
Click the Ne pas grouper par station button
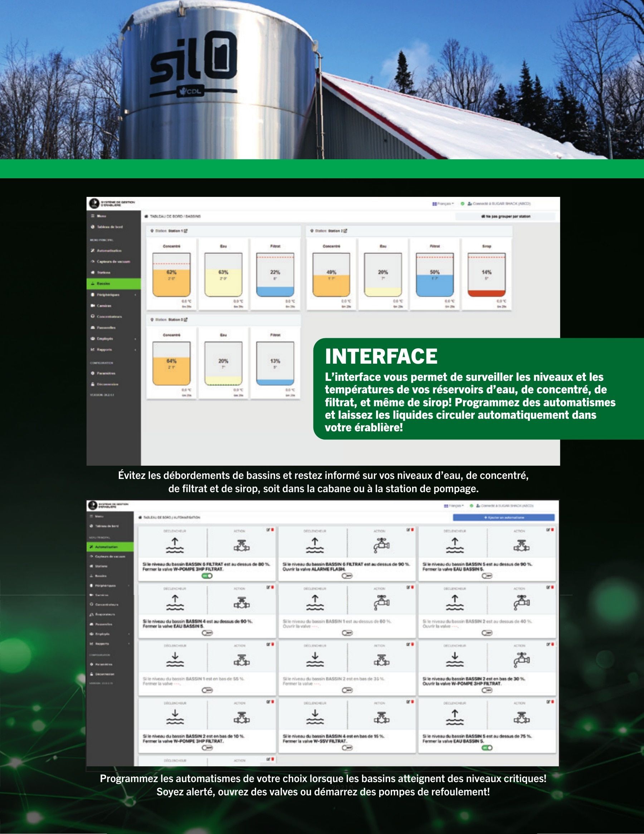tap(505, 217)
